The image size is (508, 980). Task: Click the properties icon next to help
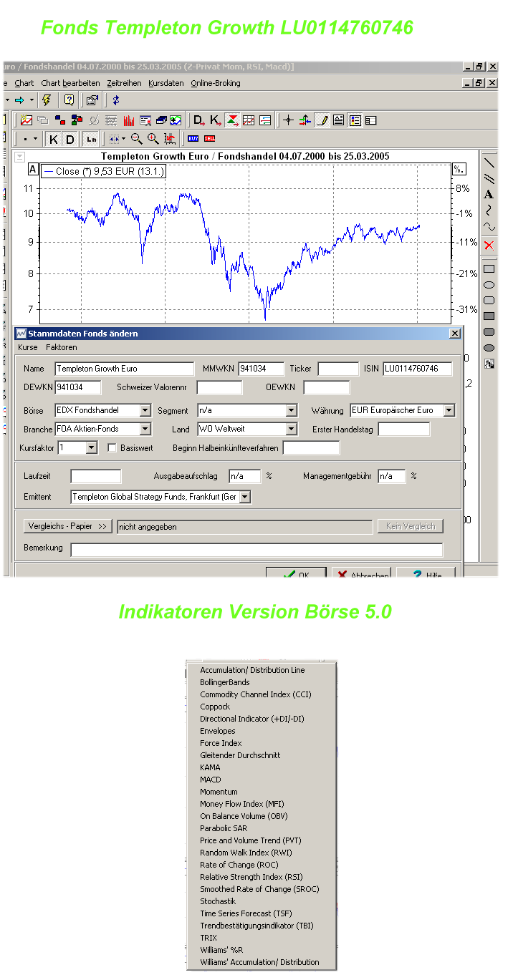point(92,100)
